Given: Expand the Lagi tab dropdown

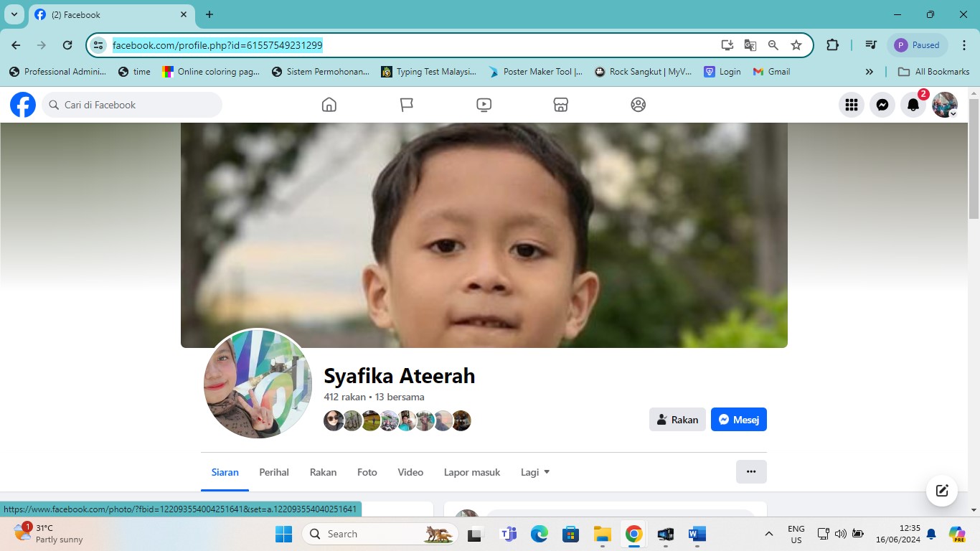Looking at the screenshot, I should point(534,472).
